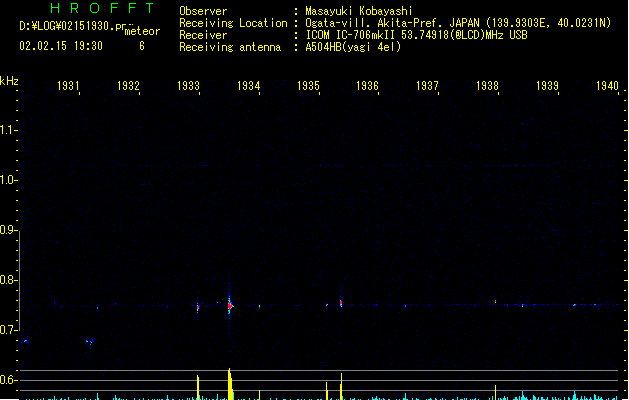
Task: Click the 1.1 kHz frequency label
Action: point(8,130)
